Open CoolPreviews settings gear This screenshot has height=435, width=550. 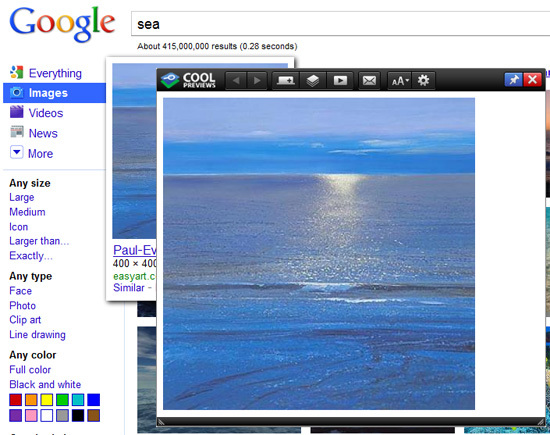point(423,81)
